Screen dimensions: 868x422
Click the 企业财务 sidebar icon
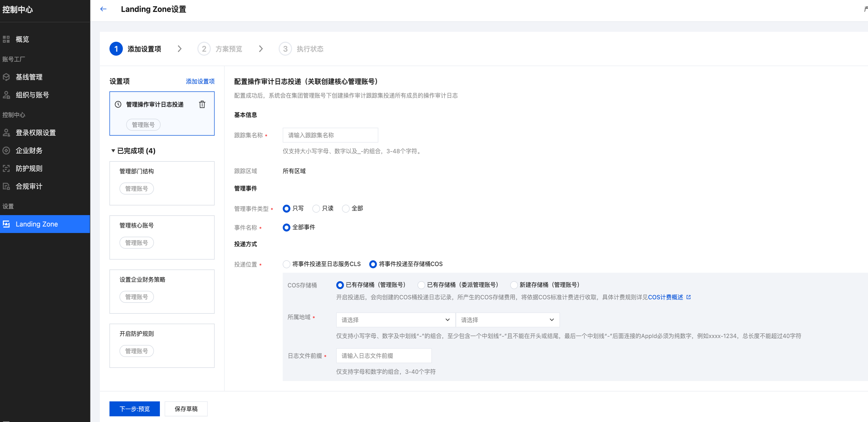(x=6, y=151)
